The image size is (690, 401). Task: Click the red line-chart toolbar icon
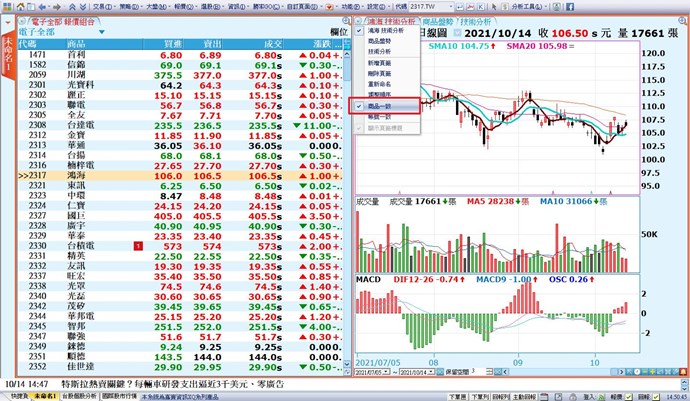click(x=470, y=7)
